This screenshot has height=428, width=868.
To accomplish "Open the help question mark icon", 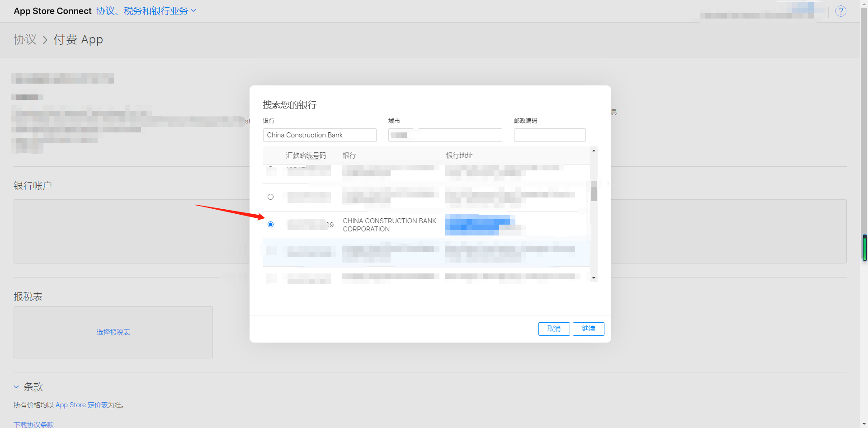I will click(841, 11).
